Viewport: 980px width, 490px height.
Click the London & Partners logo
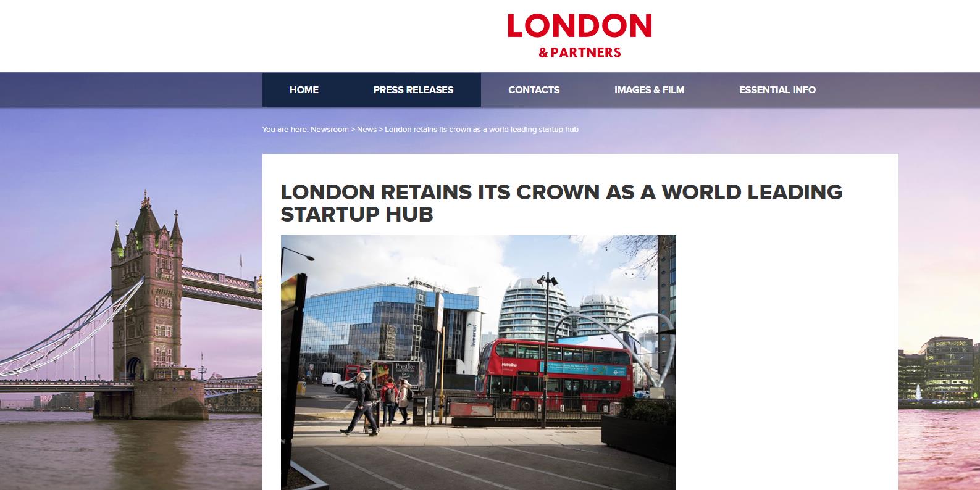click(x=579, y=36)
